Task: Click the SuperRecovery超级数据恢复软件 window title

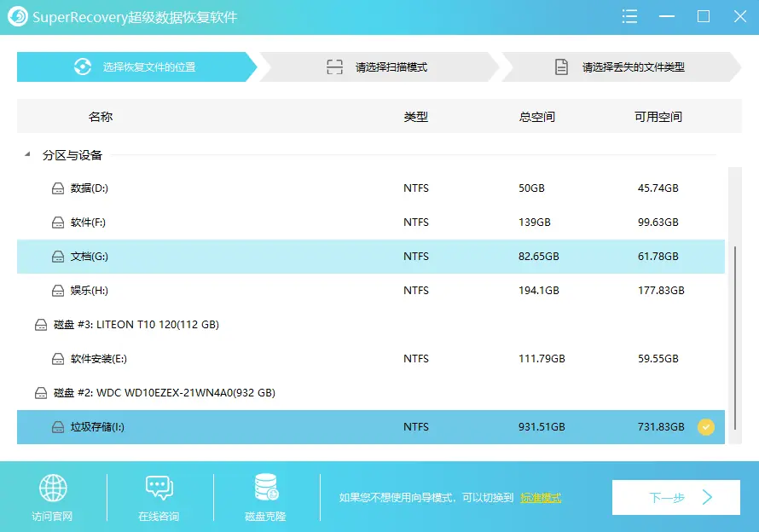Action: (x=135, y=17)
